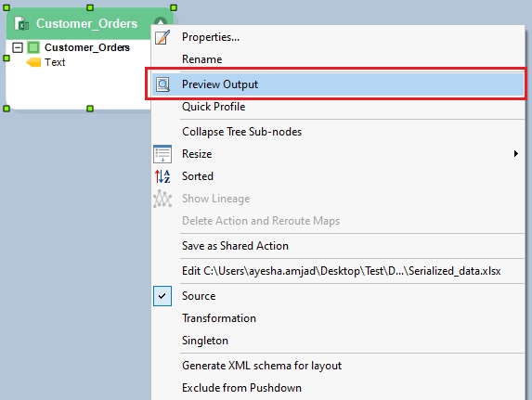Expand the Resize submenu arrow
The width and height of the screenshot is (532, 400).
click(x=515, y=154)
